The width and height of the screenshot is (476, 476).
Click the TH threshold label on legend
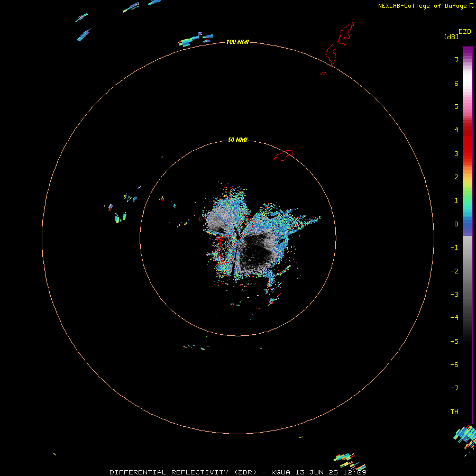click(x=454, y=412)
